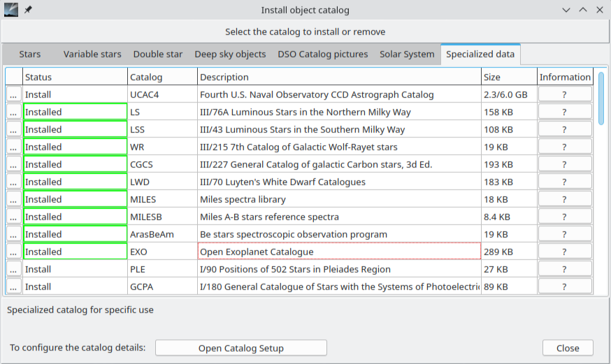Click Installed status of WR catalog

pyautogui.click(x=76, y=147)
